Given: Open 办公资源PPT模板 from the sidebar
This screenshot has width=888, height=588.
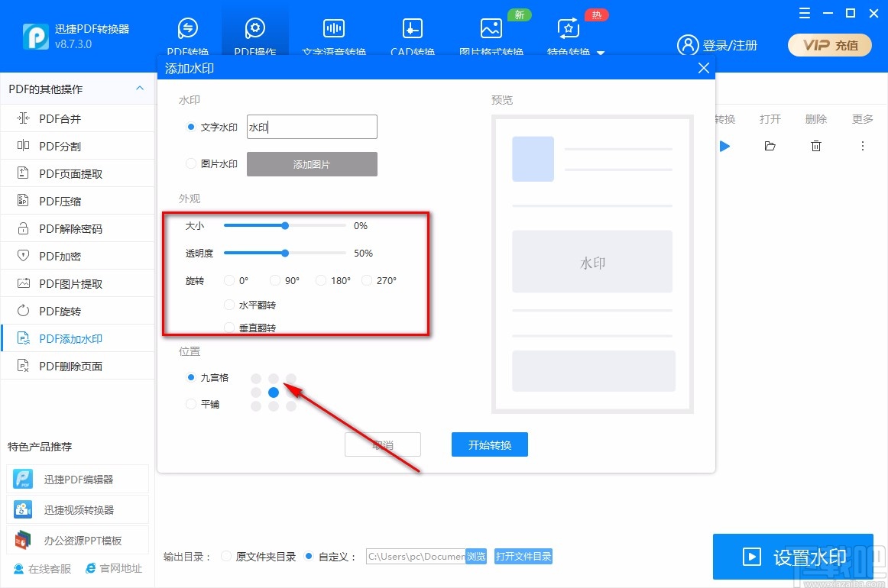Looking at the screenshot, I should point(78,540).
